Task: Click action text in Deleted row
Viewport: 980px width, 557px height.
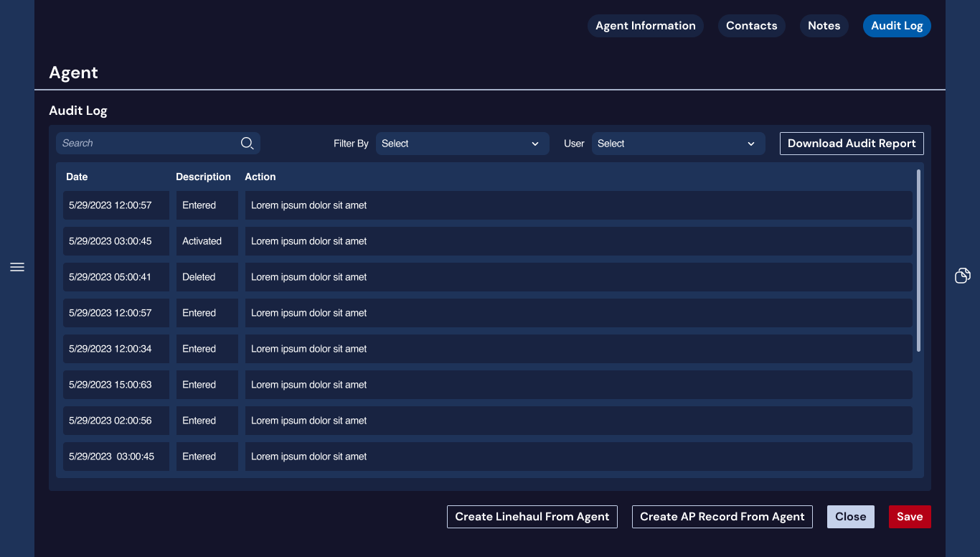Action: [x=308, y=277]
